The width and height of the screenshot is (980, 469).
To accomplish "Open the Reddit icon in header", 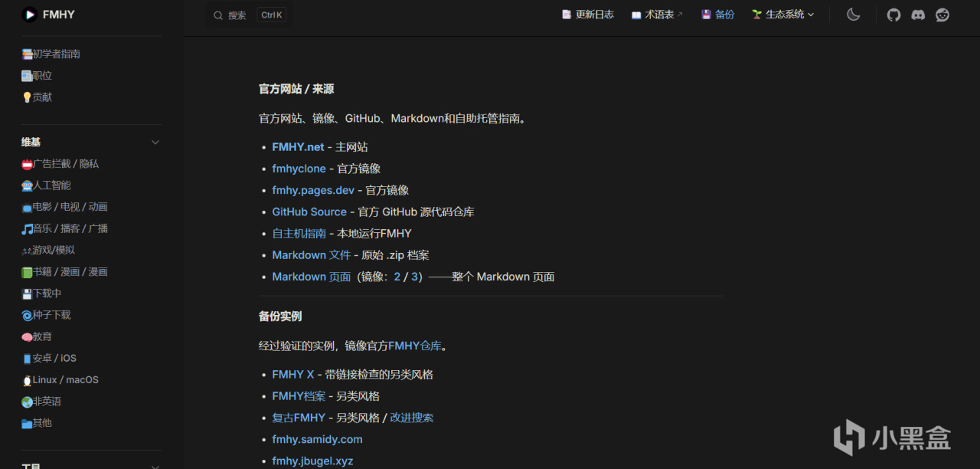I will click(x=942, y=15).
